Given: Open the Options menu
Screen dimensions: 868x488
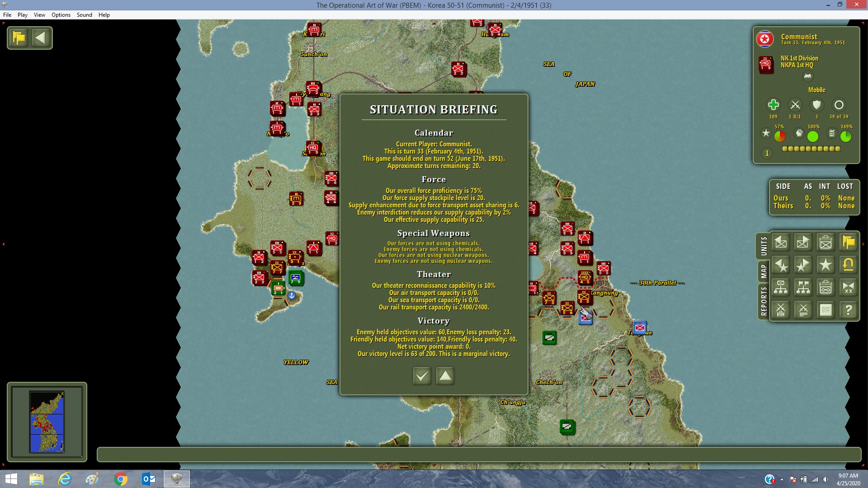Looking at the screenshot, I should [x=61, y=15].
